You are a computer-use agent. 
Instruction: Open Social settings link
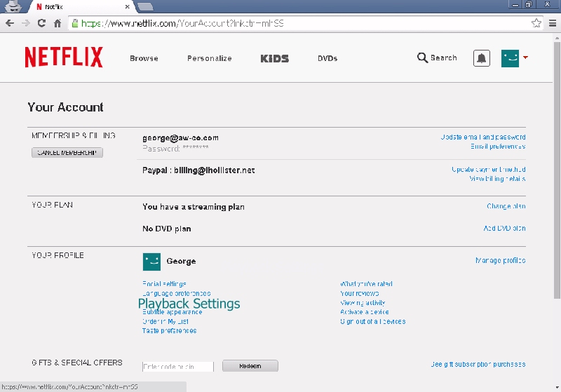click(164, 284)
